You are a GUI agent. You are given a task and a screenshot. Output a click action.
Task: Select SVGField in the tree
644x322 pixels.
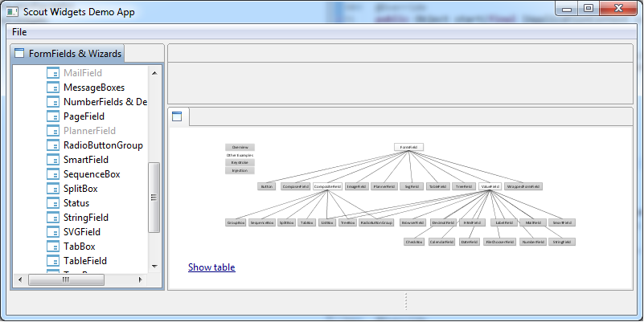click(x=82, y=232)
